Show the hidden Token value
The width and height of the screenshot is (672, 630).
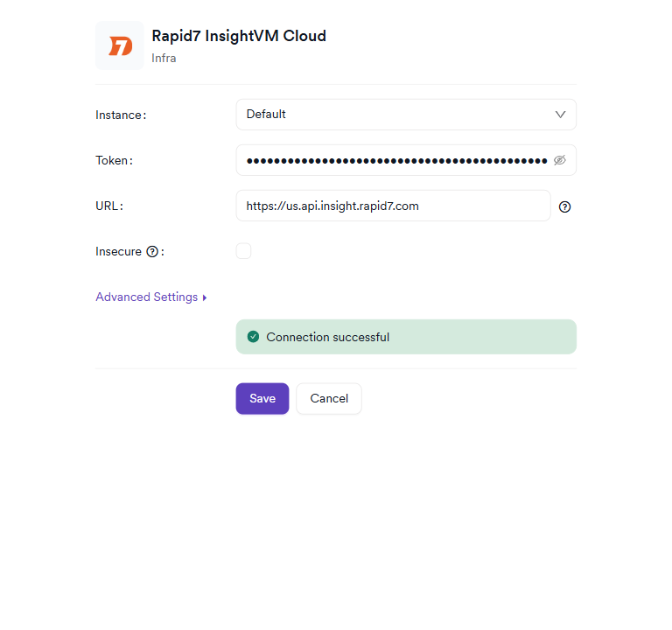(x=559, y=160)
